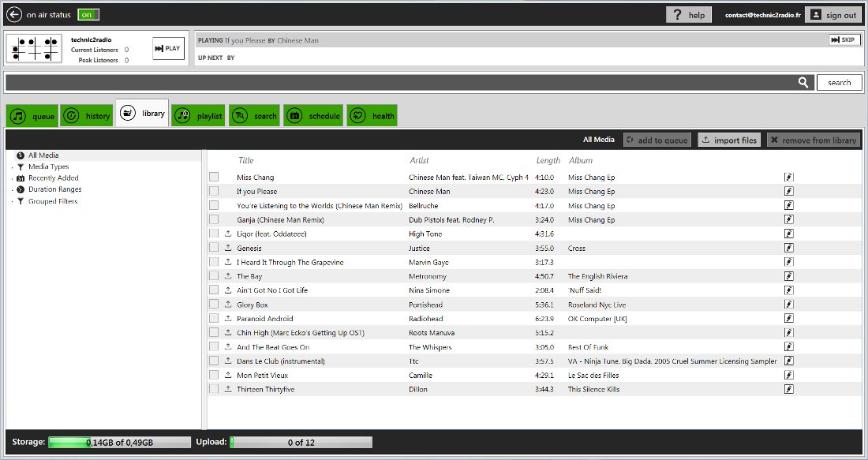Screen dimensions: 868x460
Task: Click the edit pencil icon for Miss Chang
Action: pyautogui.click(x=788, y=177)
